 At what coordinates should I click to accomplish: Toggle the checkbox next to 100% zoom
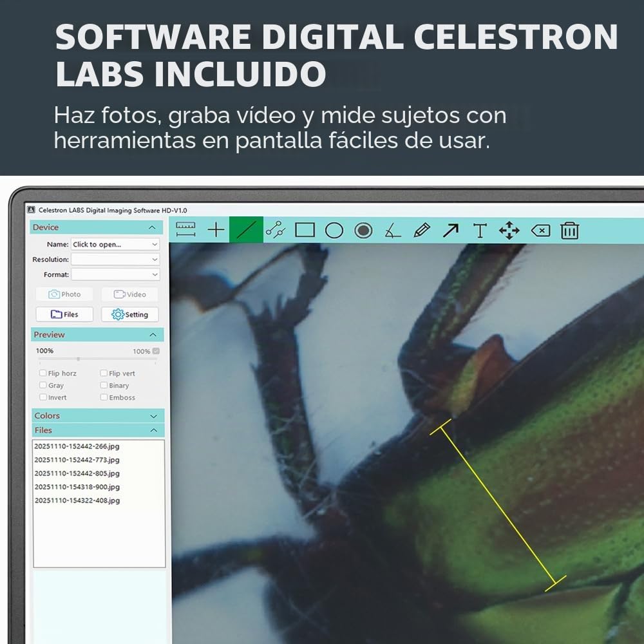156,351
